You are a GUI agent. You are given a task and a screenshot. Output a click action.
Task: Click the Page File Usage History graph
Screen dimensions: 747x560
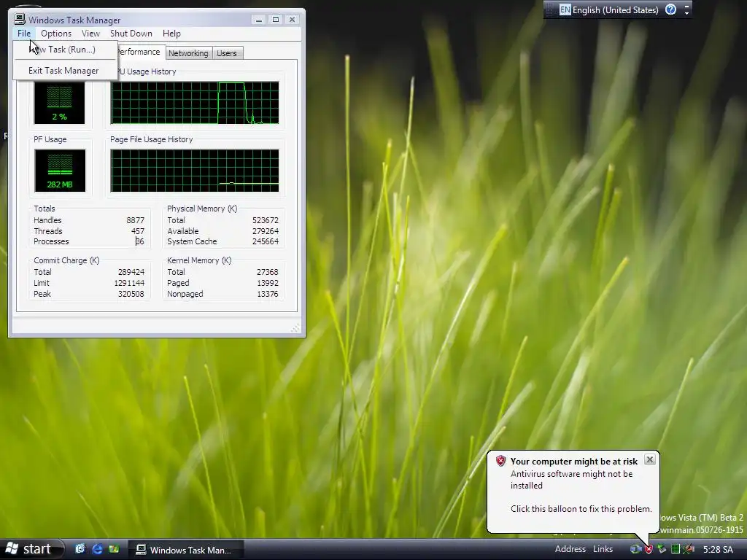point(195,171)
